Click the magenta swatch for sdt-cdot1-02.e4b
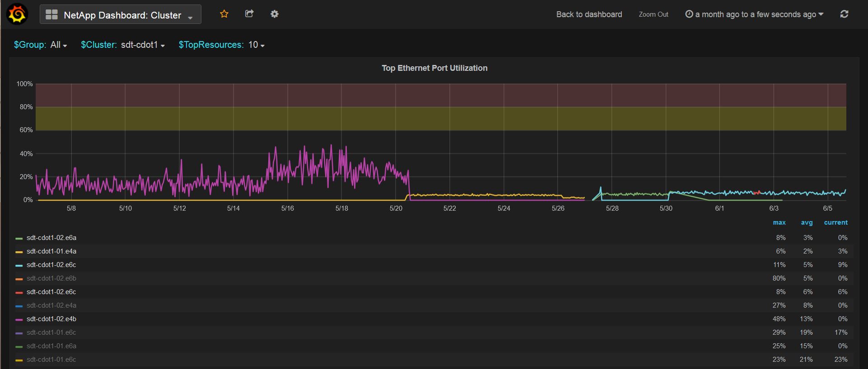The image size is (868, 369). tap(19, 319)
